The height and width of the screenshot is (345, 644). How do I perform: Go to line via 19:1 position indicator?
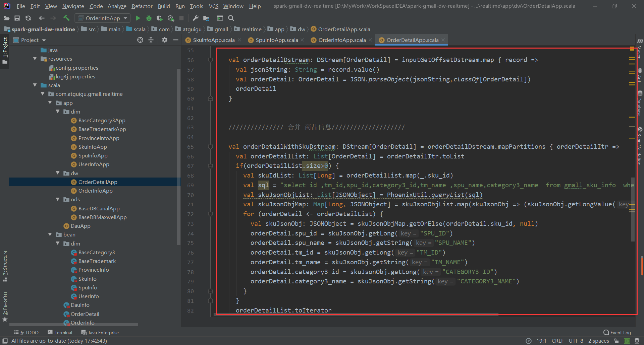click(541, 341)
